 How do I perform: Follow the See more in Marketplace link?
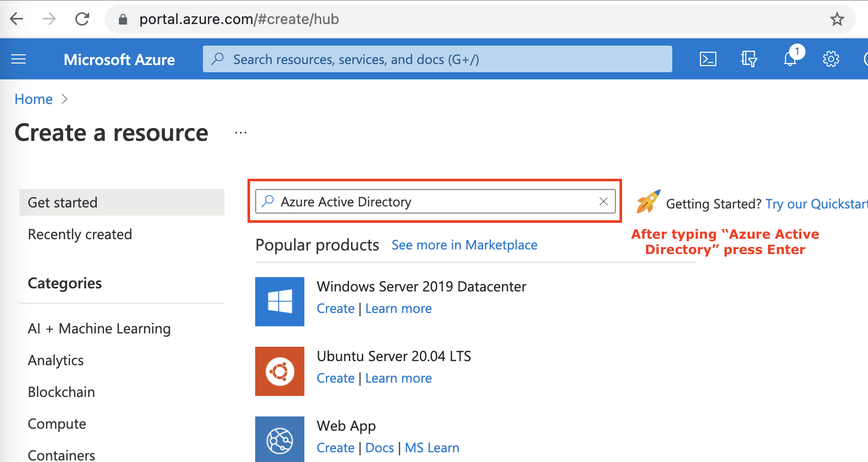tap(464, 245)
